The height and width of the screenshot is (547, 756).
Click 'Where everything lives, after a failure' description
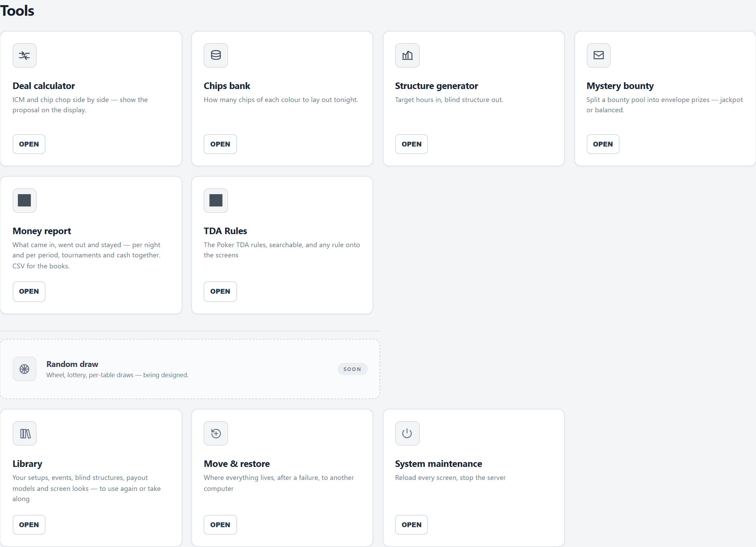(x=279, y=483)
